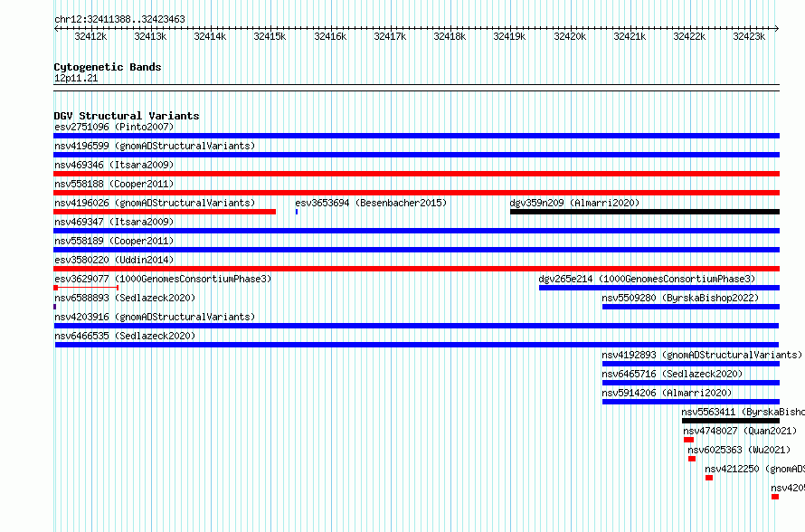Screen dimensions: 805x532
Task: Click the blue nsv5914206 (Almarri2020) bar
Action: tap(691, 402)
